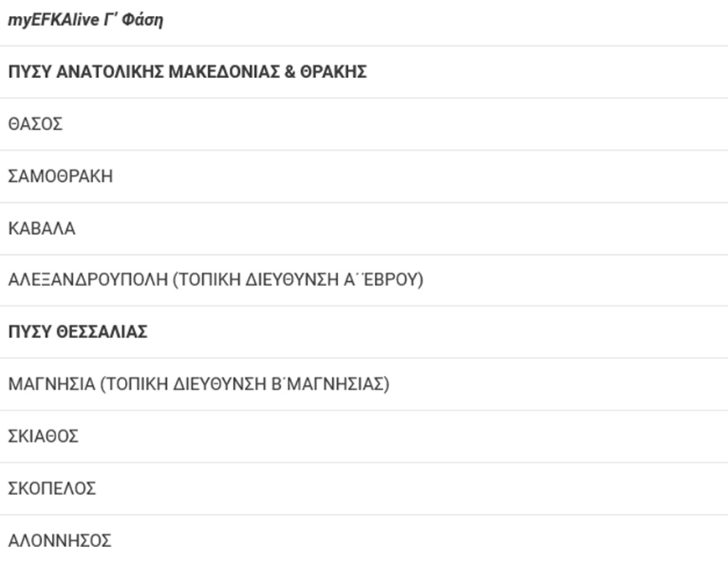Click ΠΥΣΥ in the Θεσσαλίας header
The image size is (728, 563).
(30, 332)
